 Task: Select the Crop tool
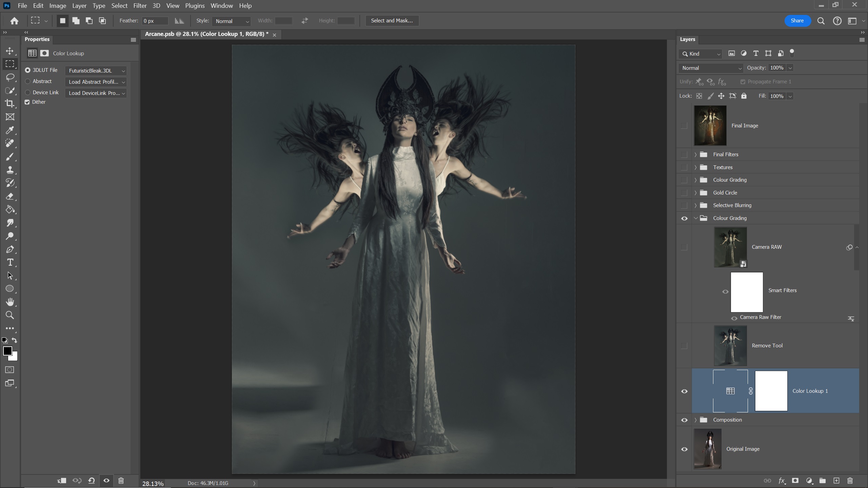[x=10, y=104]
